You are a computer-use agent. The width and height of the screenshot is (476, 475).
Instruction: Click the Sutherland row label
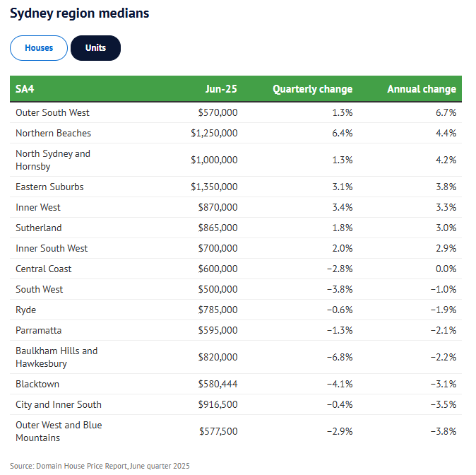tap(39, 228)
